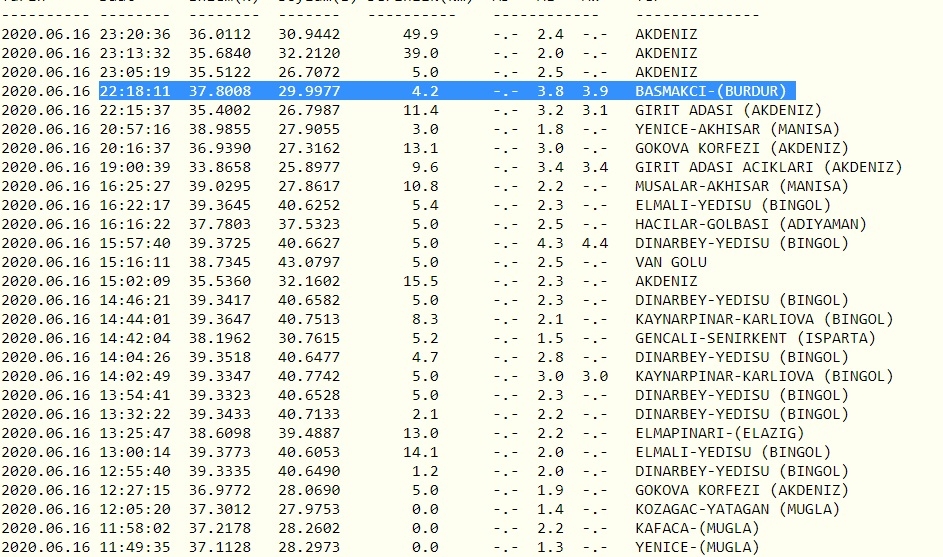Viewport: 943px width, 557px height.
Task: Select the GENCALI-SENIRKENT (ISPARTA) entry
Action: click(x=755, y=338)
